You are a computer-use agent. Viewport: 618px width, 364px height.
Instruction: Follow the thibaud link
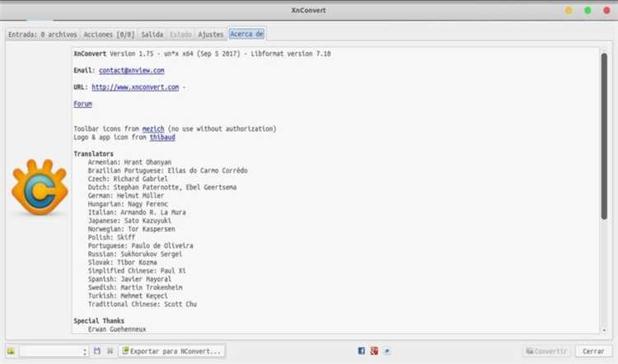pyautogui.click(x=162, y=137)
